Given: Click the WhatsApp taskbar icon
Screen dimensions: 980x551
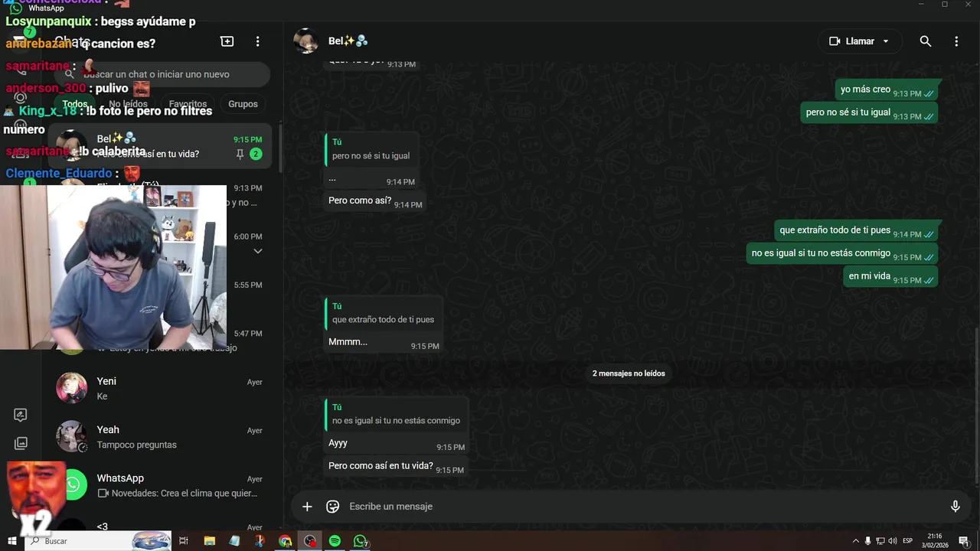Looking at the screenshot, I should pos(360,541).
